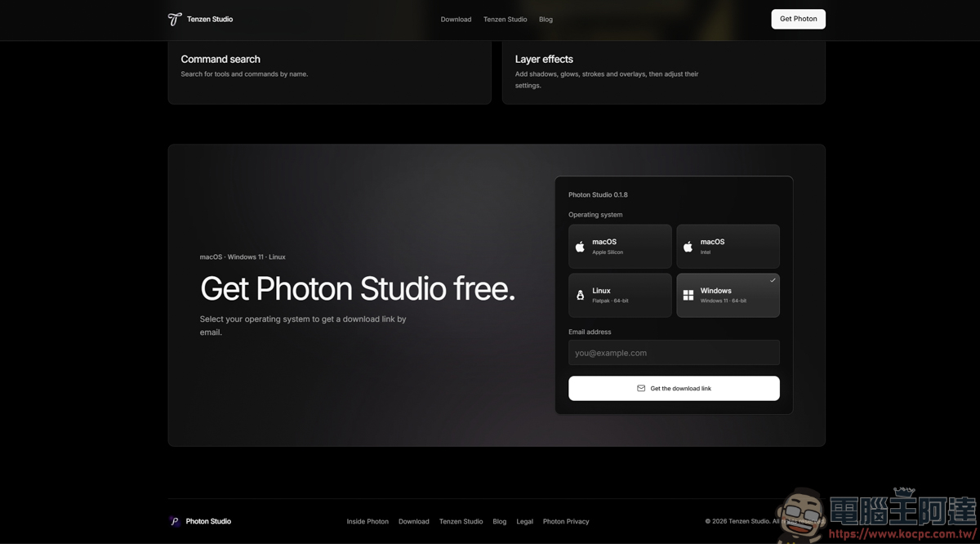Click 'Get Photon Studio free.' headline
The width and height of the screenshot is (980, 544).
(358, 289)
